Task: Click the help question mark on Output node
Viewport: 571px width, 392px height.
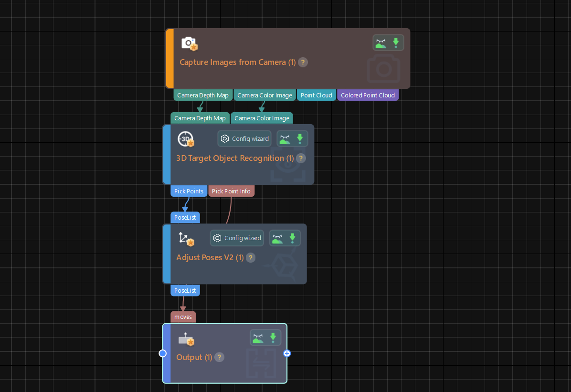Action: coord(219,357)
